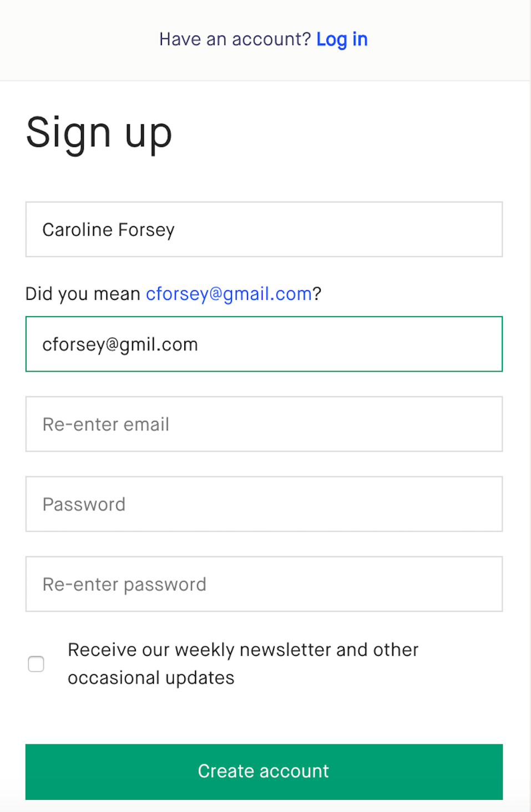Click the "Have an account?" text

pos(235,39)
